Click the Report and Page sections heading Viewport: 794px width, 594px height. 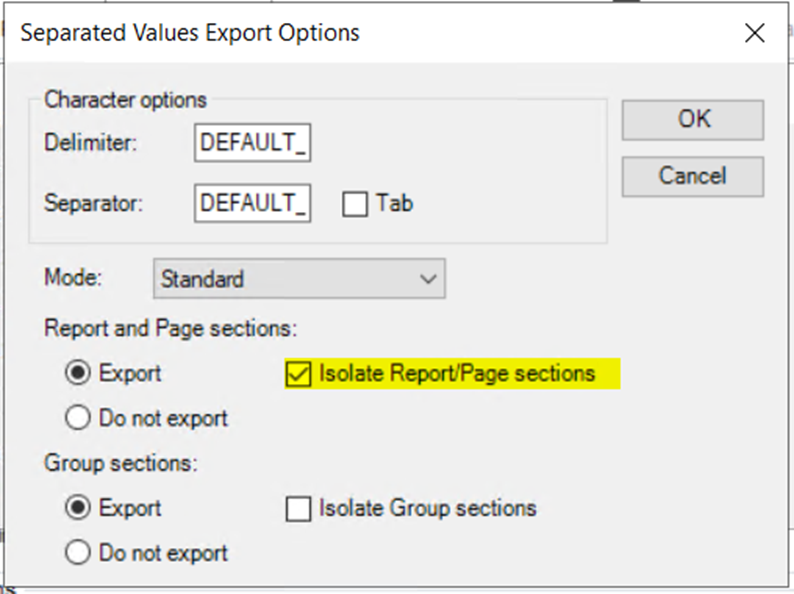[x=171, y=328]
